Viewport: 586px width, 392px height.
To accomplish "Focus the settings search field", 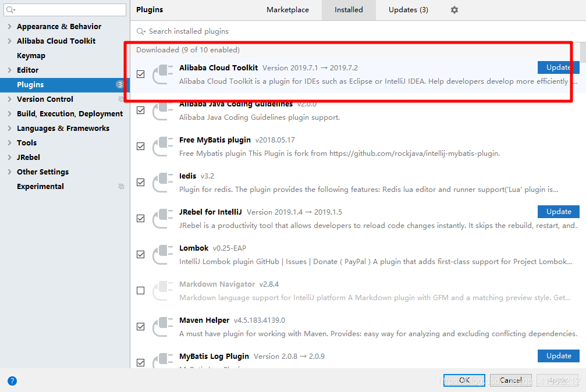I will [65, 10].
